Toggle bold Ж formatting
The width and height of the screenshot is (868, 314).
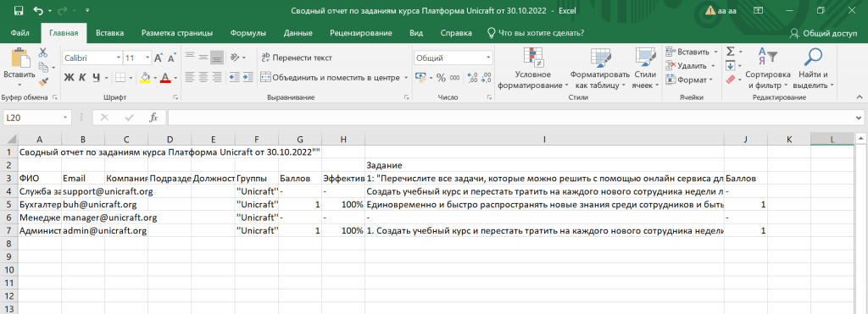coord(69,77)
